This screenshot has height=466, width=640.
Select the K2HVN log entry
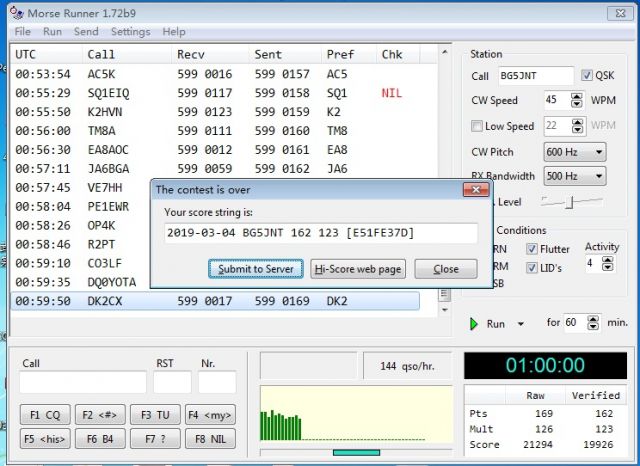click(x=215, y=112)
